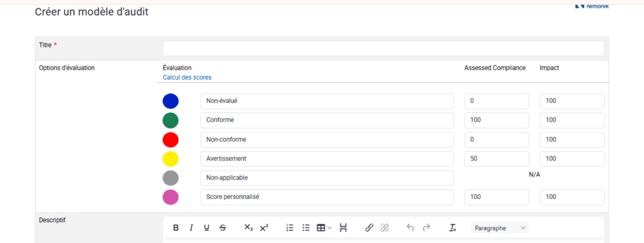This screenshot has width=644, height=243.
Task: Apply subscript formatting
Action: click(x=248, y=228)
